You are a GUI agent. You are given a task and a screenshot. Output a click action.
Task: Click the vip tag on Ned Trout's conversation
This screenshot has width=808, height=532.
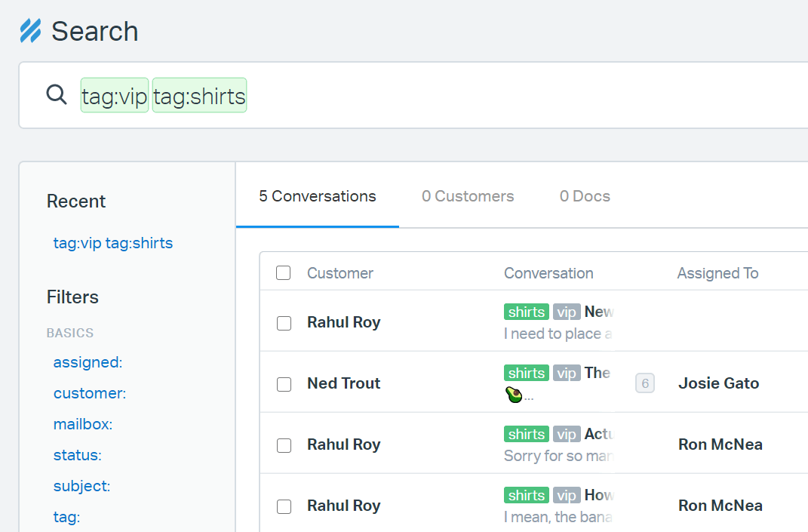(567, 373)
